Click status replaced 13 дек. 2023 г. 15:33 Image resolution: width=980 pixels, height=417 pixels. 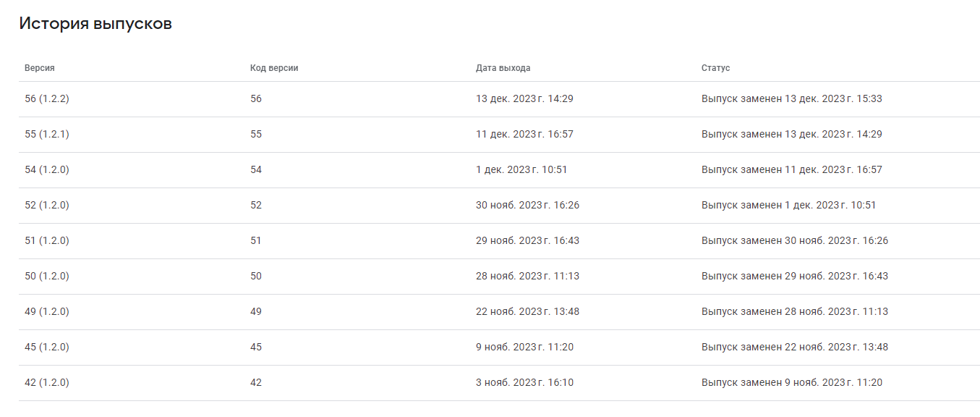click(x=791, y=99)
